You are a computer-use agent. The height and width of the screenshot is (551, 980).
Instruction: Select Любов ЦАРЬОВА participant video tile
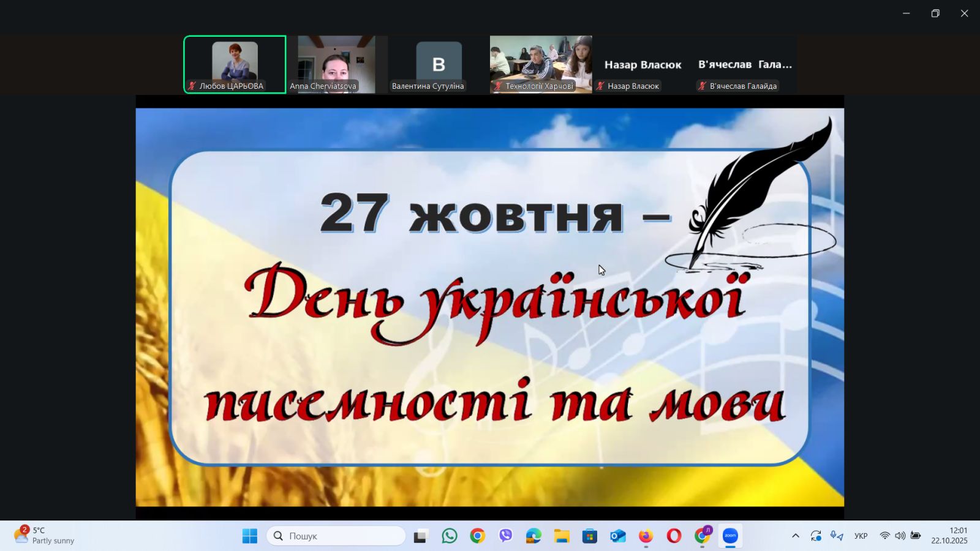click(235, 64)
